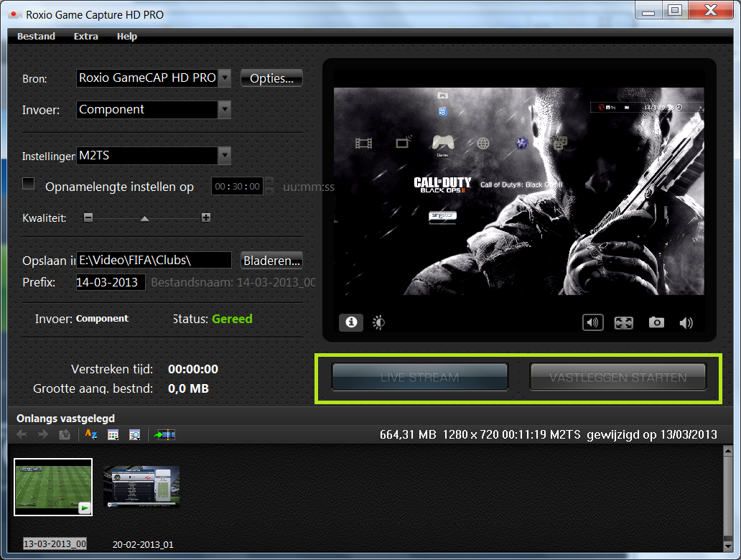The image size is (741, 560).
Task: Click the Kwaliteit slider handle
Action: coord(144,218)
